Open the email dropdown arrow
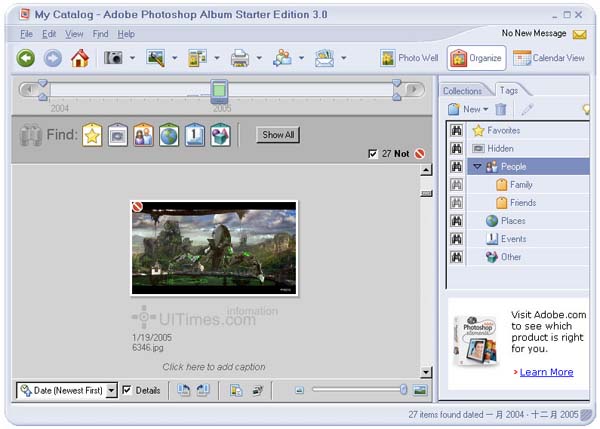Screen dimensions: 600x429 pos(344,58)
